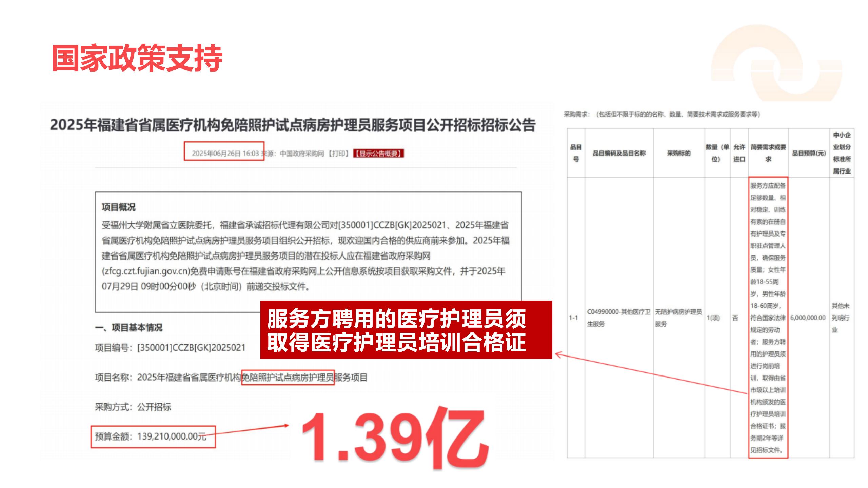Viewport: 868px width, 488px height.
Task: Click the C04990000-其他医疗卫生服务 cell
Action: pos(618,318)
